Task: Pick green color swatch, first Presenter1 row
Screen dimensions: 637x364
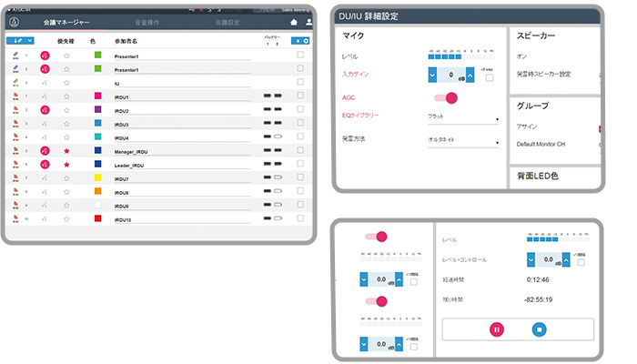Action: (98, 55)
